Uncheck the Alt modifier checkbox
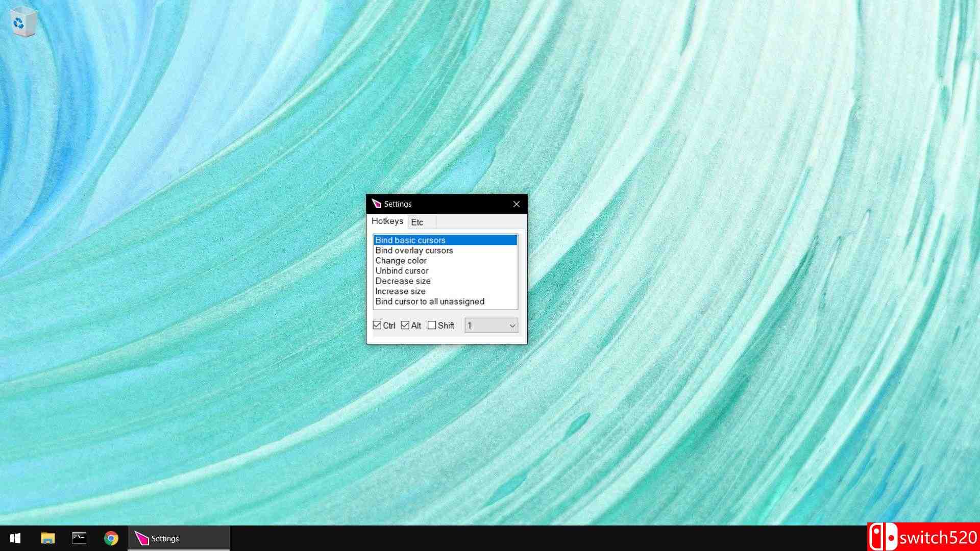This screenshot has width=980, height=551. click(x=405, y=325)
